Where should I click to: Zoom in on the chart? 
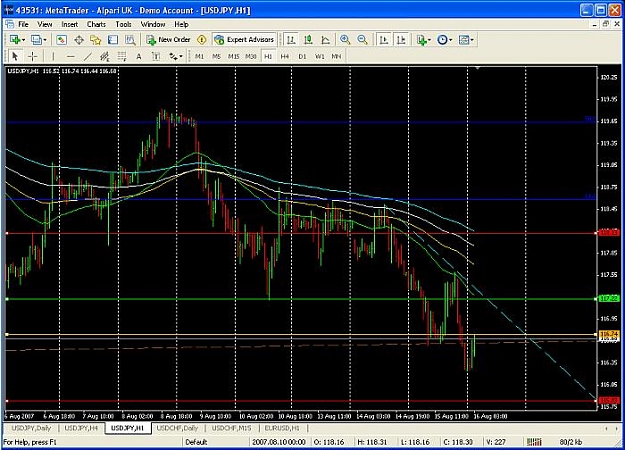(x=345, y=40)
